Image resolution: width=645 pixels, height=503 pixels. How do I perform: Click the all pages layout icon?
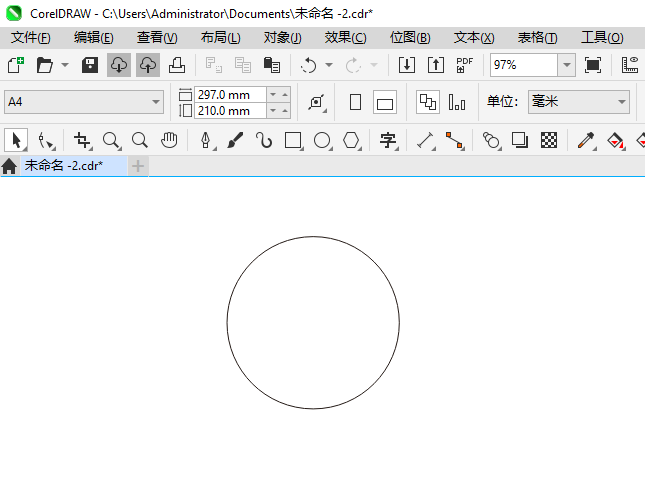[428, 102]
